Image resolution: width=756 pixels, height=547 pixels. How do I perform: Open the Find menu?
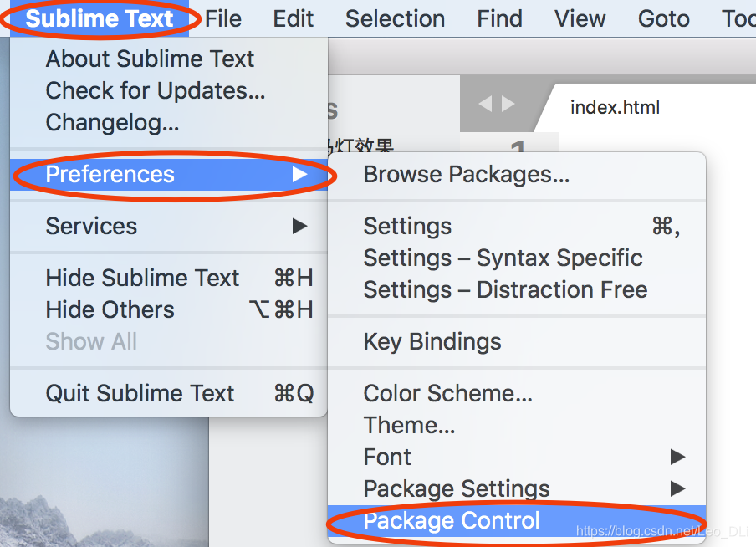[x=499, y=18]
